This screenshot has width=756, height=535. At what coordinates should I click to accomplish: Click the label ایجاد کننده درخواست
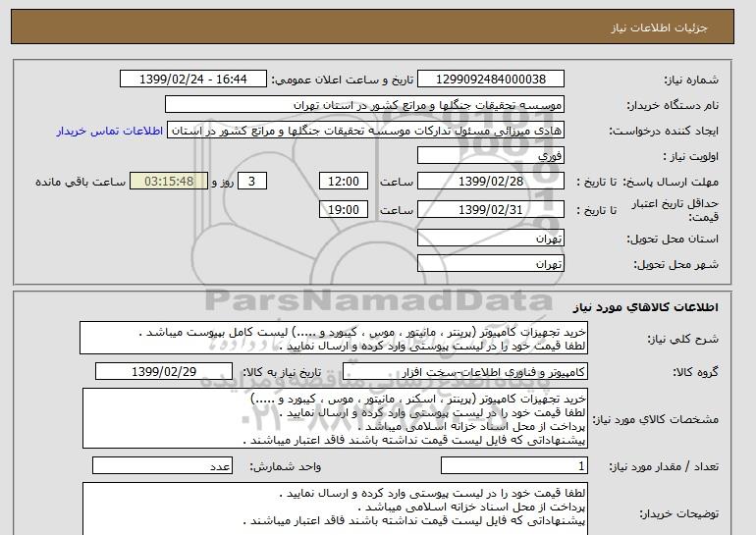664,132
